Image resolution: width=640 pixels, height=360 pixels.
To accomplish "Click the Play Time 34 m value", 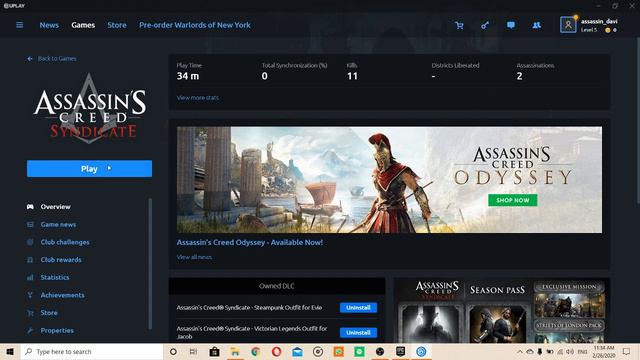I will 188,76.
